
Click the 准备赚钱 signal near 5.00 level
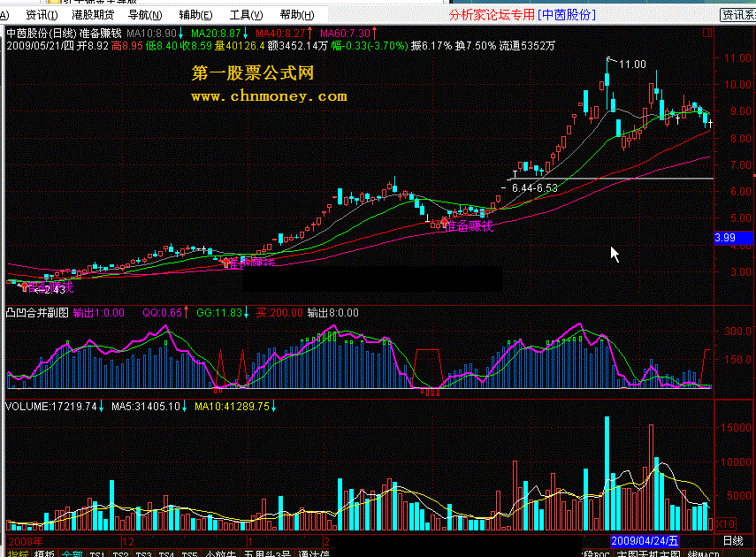(x=470, y=225)
